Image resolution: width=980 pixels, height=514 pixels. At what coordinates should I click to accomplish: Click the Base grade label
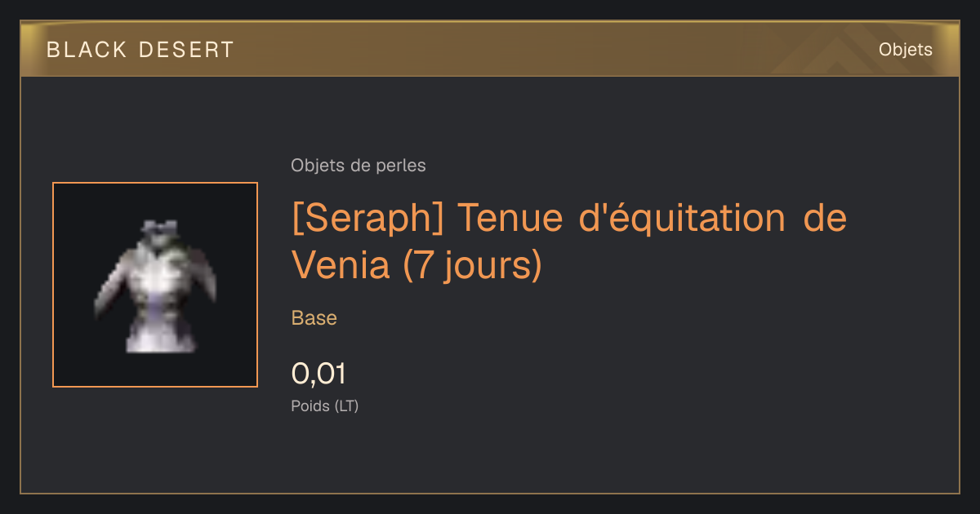[314, 318]
